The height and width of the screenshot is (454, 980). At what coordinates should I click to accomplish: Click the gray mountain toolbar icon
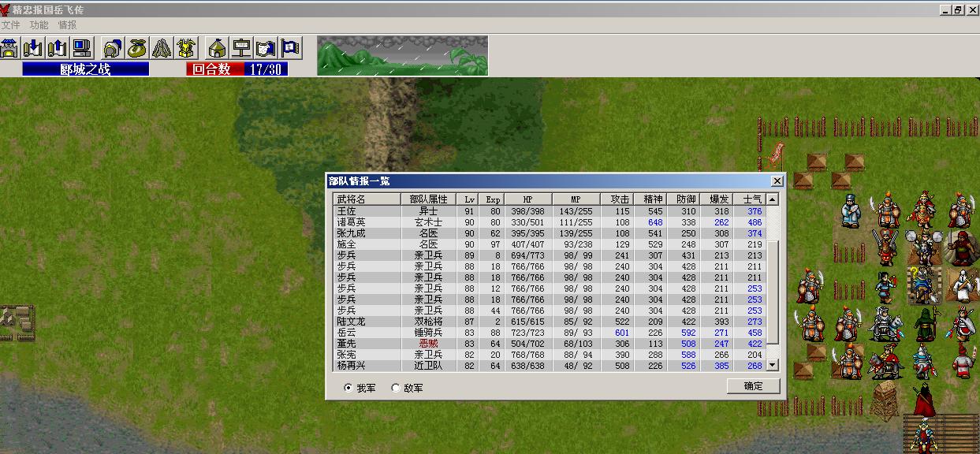coord(162,48)
